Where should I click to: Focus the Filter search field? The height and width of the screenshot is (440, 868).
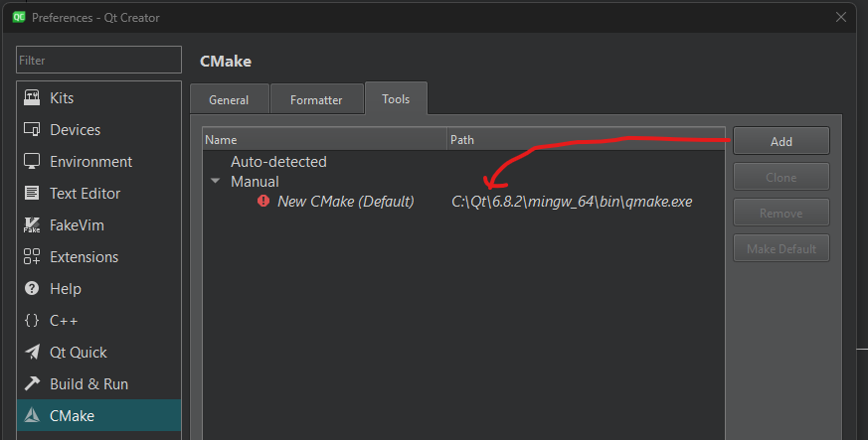tap(98, 61)
